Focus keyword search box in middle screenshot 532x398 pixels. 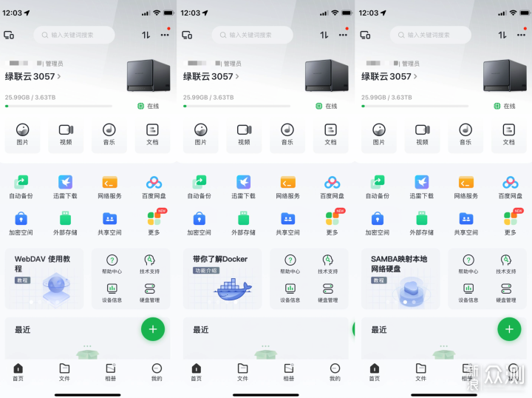(x=252, y=35)
